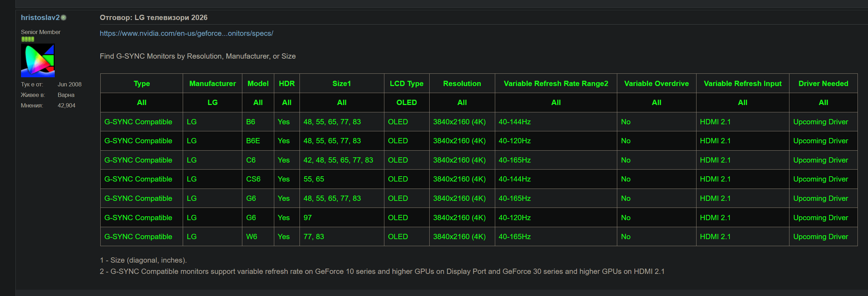Click the 'Driver Needed' column header
868x296 pixels.
pos(823,84)
